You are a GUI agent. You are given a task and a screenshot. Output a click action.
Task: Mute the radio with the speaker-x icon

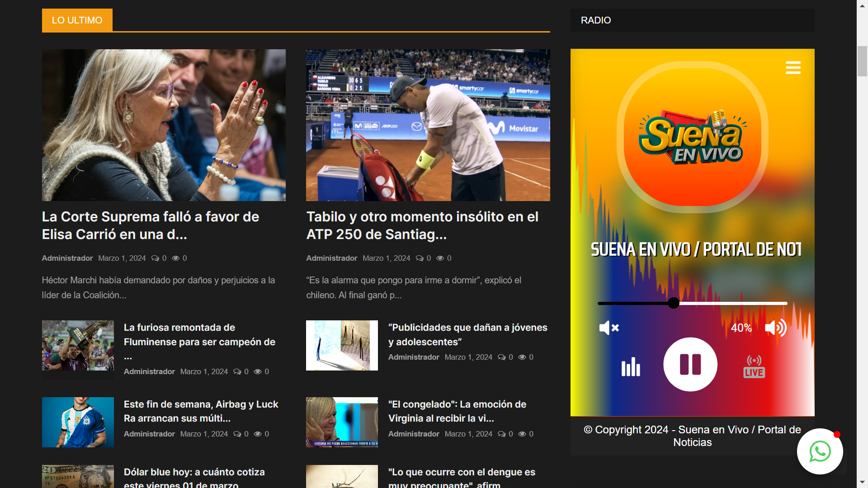click(609, 328)
